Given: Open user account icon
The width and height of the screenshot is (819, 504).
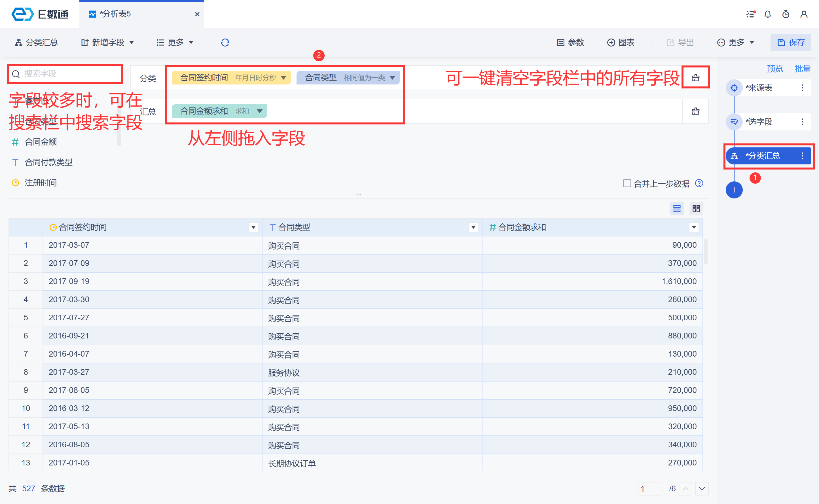Looking at the screenshot, I should 804,14.
